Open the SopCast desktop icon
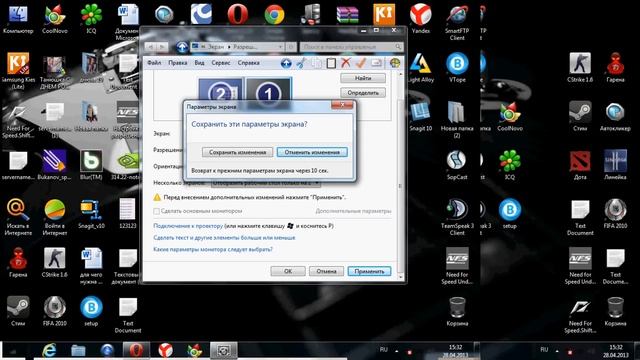640x360 pixels. pos(457,165)
